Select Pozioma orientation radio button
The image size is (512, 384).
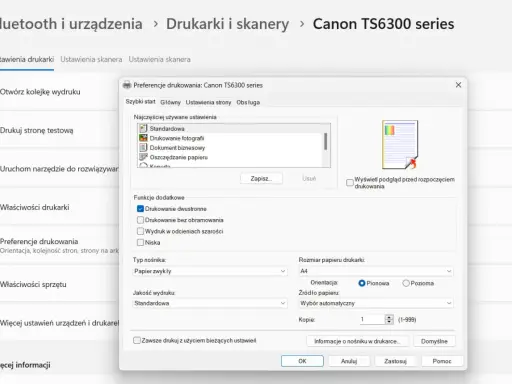pyautogui.click(x=406, y=283)
